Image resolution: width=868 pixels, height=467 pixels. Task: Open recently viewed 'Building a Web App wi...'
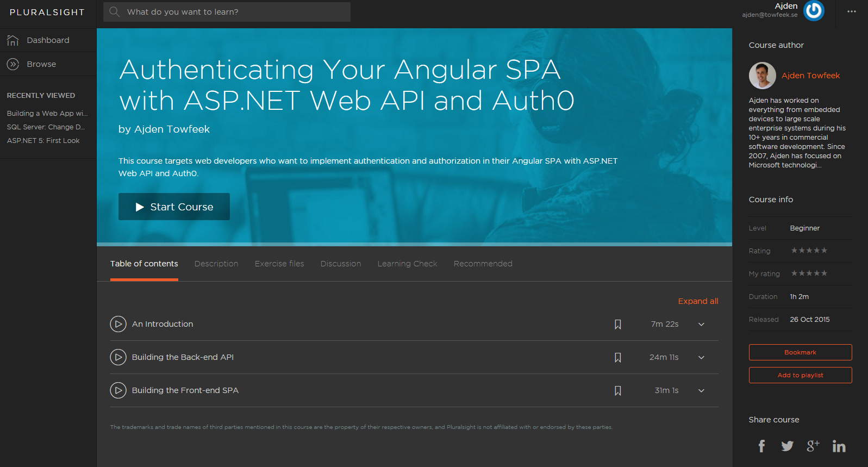pos(47,114)
